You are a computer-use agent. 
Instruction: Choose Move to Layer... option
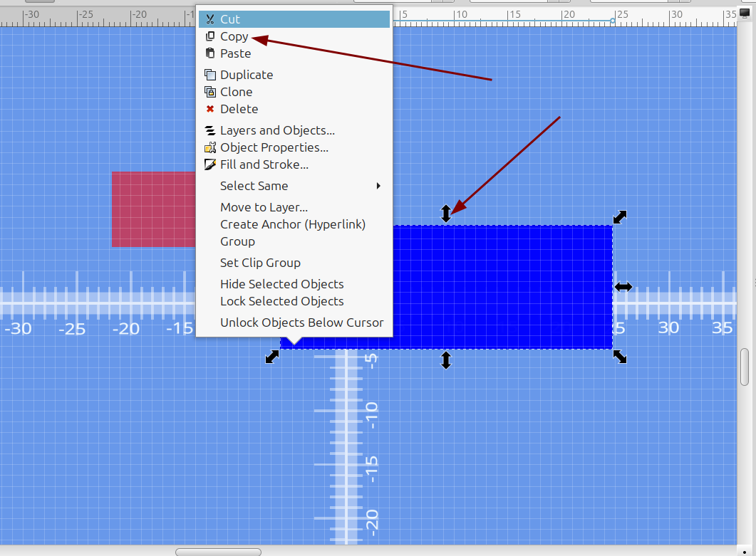pyautogui.click(x=264, y=207)
